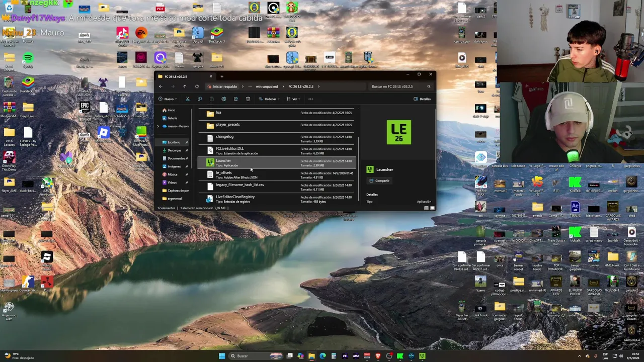Refresh the FC 26 LE folder view
This screenshot has width=644, height=362.
click(197, 86)
